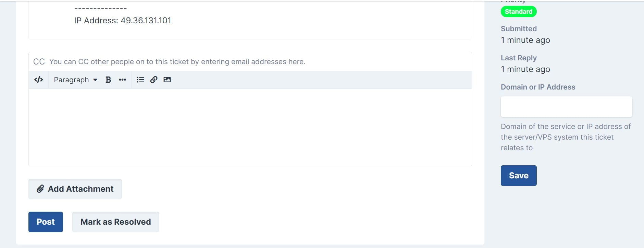
Task: Apply bold formatting in reply editor
Action: [x=108, y=80]
